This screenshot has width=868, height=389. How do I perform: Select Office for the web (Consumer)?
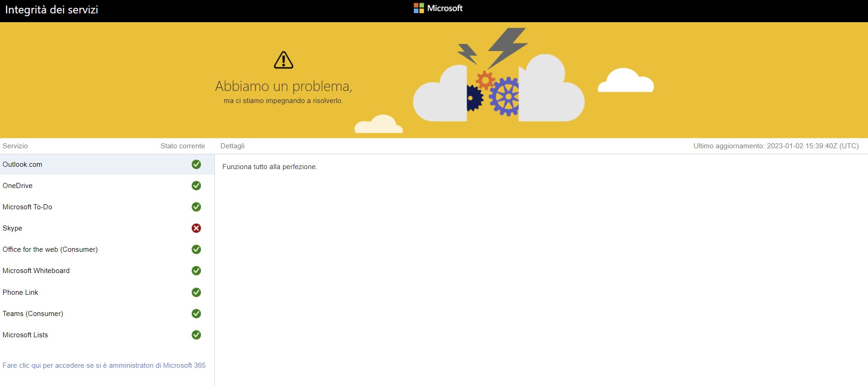point(50,249)
